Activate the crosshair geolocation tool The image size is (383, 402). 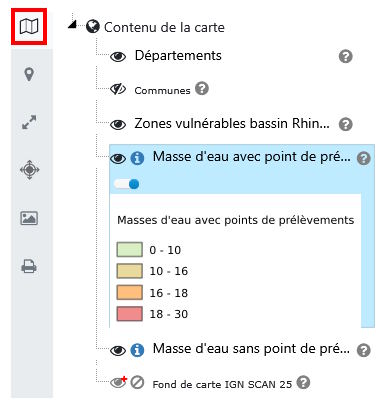point(29,170)
